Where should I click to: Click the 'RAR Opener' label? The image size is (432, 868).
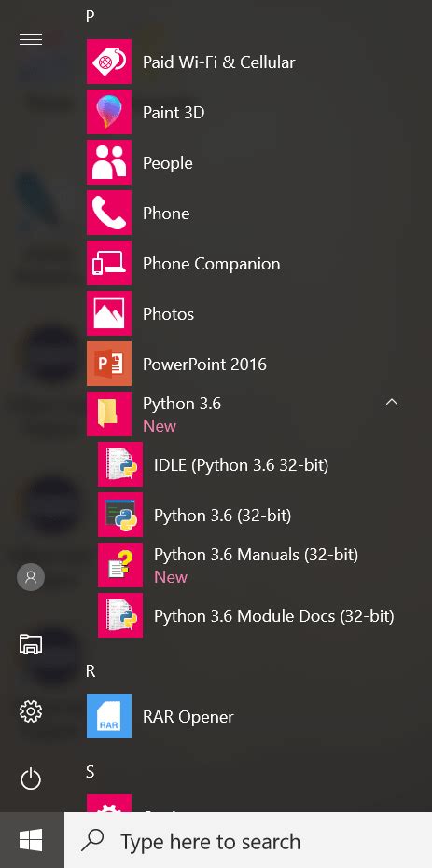(x=188, y=718)
